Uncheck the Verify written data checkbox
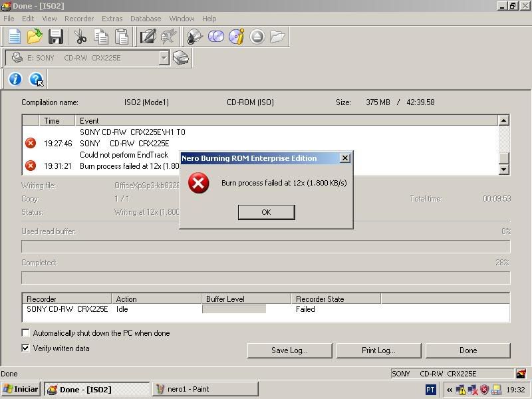 [25, 348]
